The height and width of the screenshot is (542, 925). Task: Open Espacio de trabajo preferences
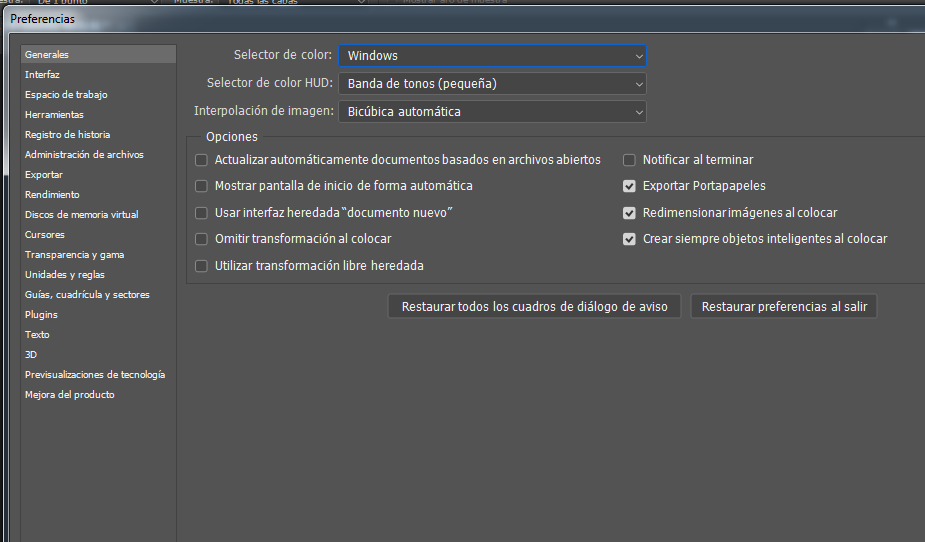click(x=99, y=94)
